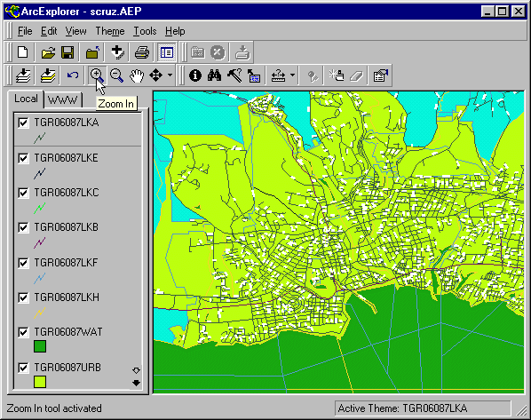Select the TGR06087LKH theme name
531x420 pixels.
67,297
